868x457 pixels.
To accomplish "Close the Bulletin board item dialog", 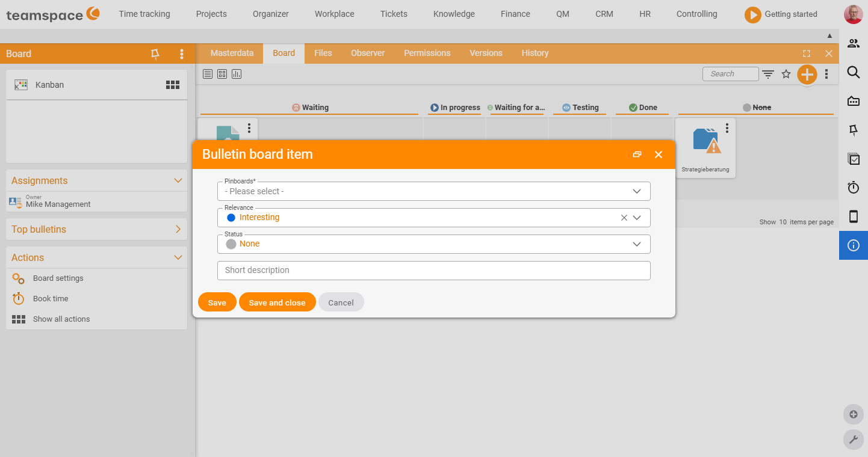I will [x=659, y=155].
